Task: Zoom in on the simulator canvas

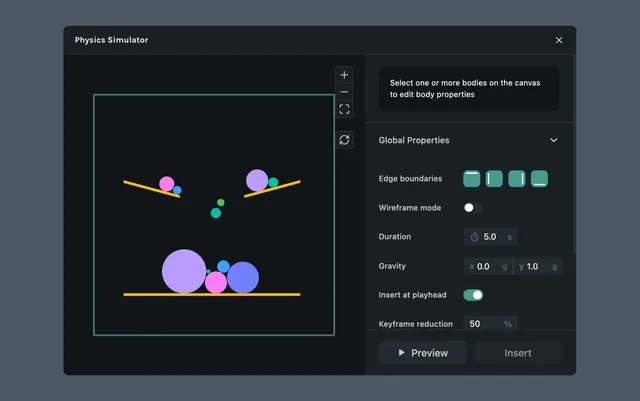Action: (344, 75)
